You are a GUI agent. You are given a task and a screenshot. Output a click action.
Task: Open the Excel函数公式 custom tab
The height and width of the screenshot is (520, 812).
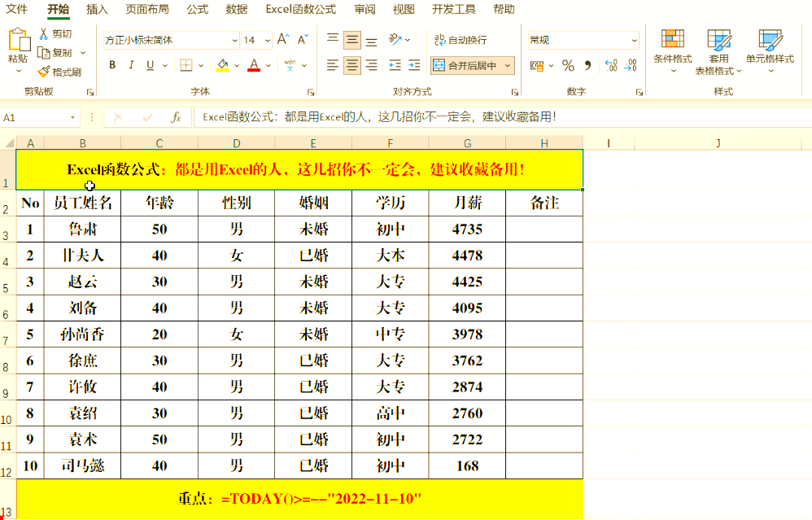click(x=300, y=9)
